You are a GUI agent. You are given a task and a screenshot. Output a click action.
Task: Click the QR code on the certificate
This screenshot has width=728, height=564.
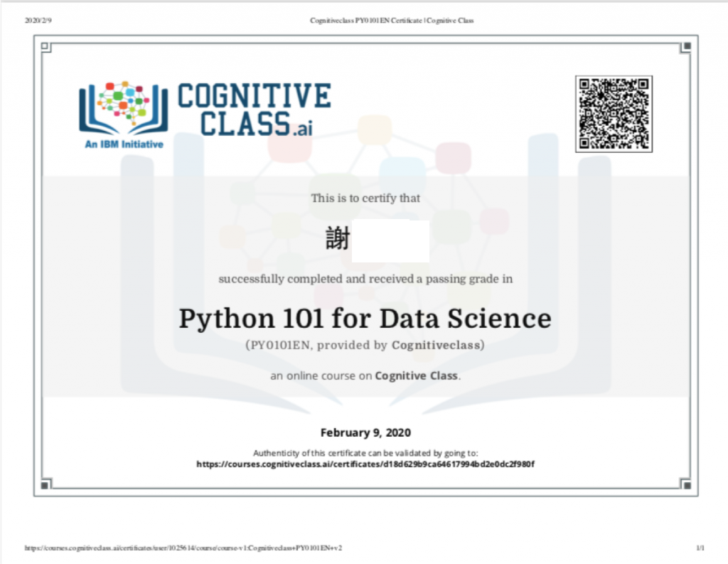[x=614, y=114]
